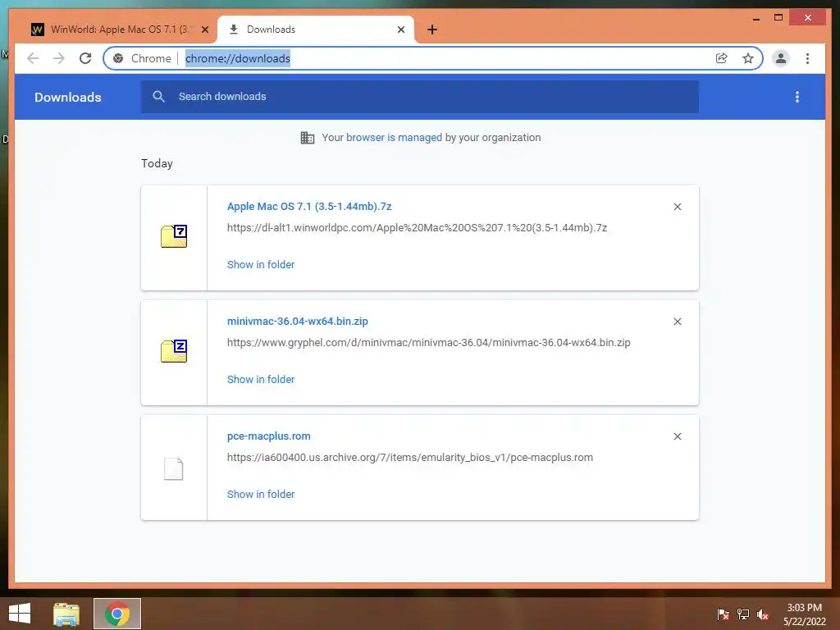840x630 pixels.
Task: Show Apple Mac OS 7.1 file in folder
Action: coord(260,265)
